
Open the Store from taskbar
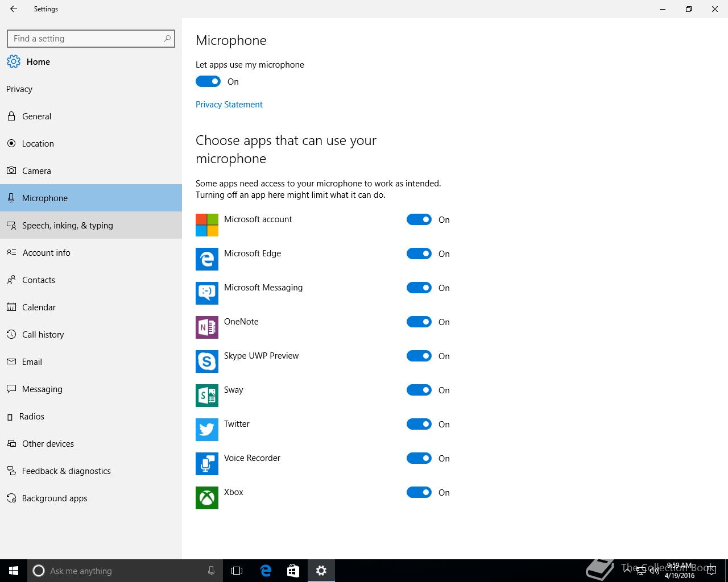point(293,571)
